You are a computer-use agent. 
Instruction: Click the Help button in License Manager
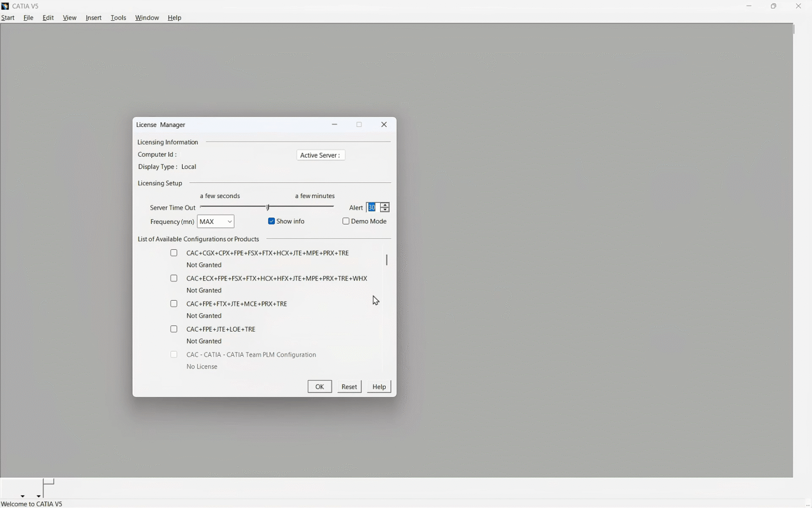tap(379, 387)
